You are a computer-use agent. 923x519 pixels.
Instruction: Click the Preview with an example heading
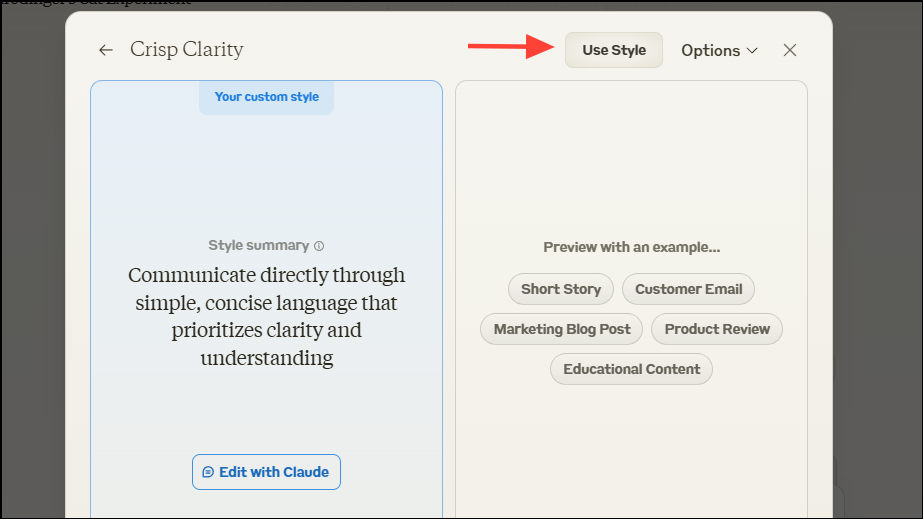point(631,247)
